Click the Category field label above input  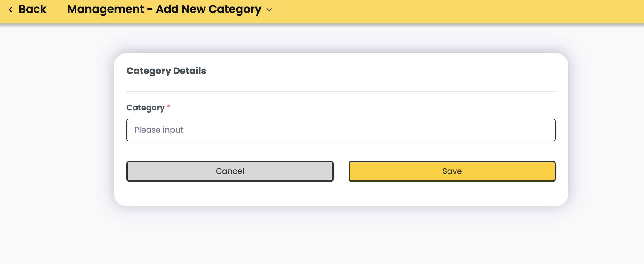tap(146, 108)
